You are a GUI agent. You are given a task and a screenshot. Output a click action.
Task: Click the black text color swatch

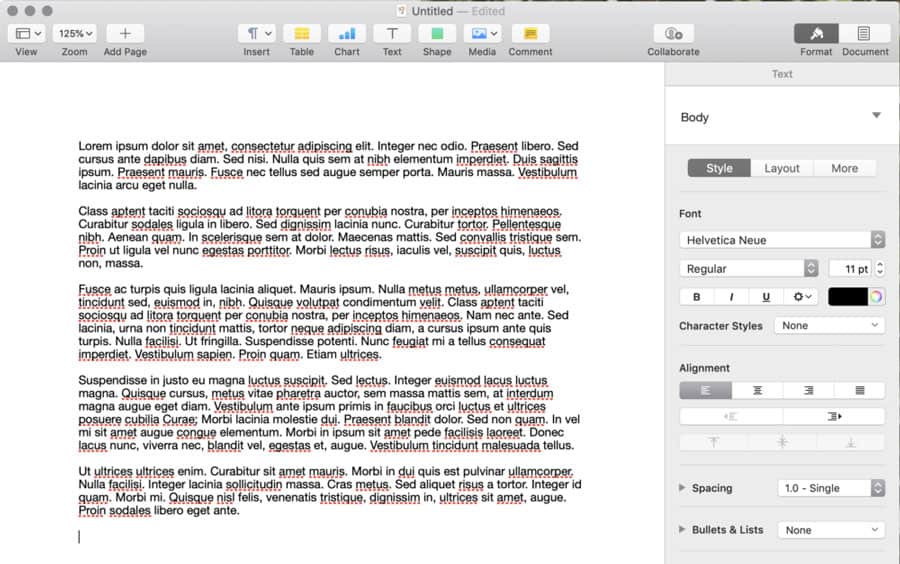pyautogui.click(x=848, y=297)
